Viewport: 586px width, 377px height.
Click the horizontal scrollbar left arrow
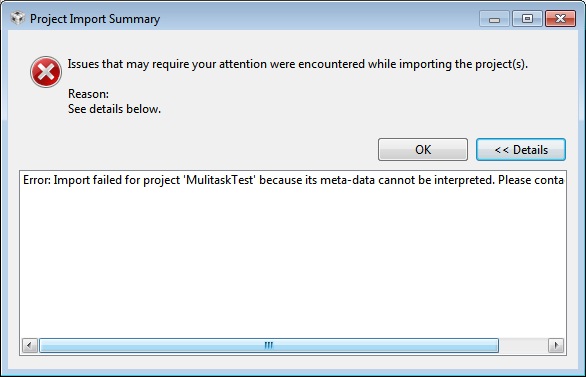pyautogui.click(x=30, y=345)
